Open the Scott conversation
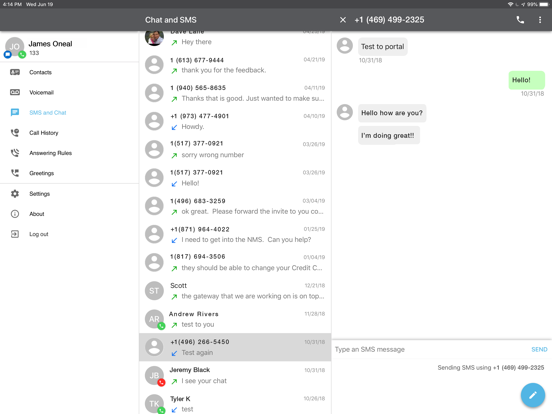552x414 pixels. click(x=235, y=291)
